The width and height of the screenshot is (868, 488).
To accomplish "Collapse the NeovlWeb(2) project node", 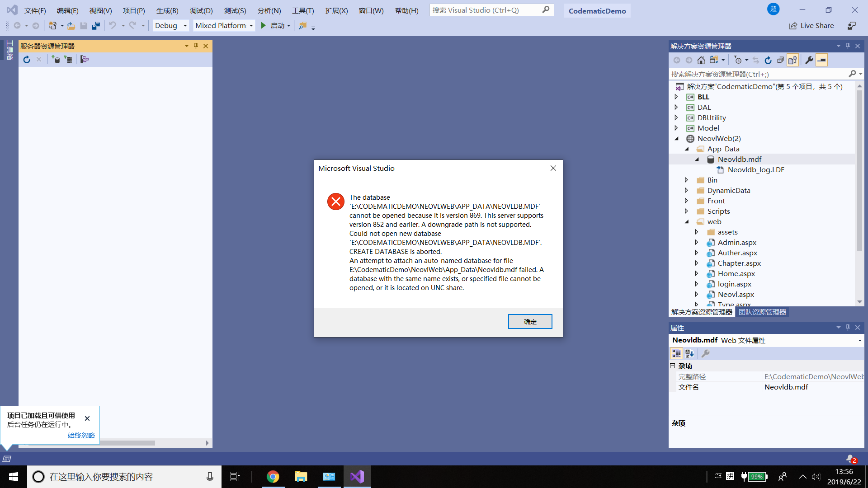I will [676, 138].
